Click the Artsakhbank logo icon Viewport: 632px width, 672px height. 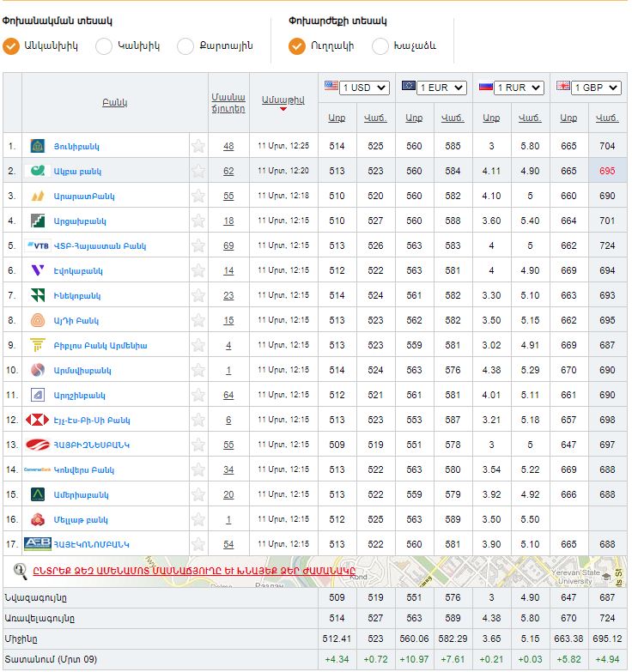38,221
